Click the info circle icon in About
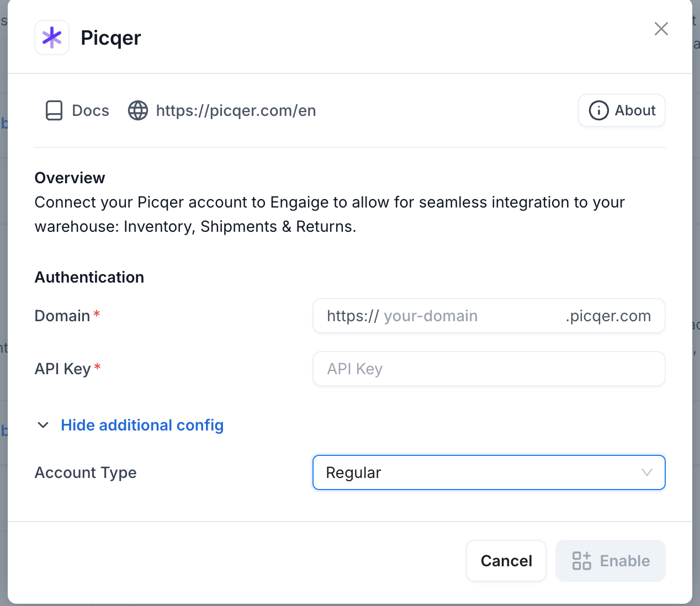The height and width of the screenshot is (606, 700). 599,110
